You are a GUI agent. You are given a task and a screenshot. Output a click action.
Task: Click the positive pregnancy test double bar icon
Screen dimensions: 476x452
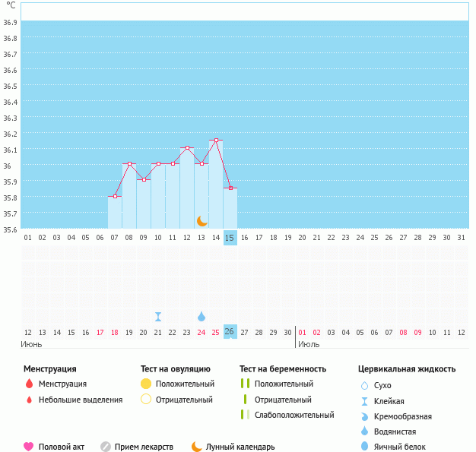tap(244, 384)
